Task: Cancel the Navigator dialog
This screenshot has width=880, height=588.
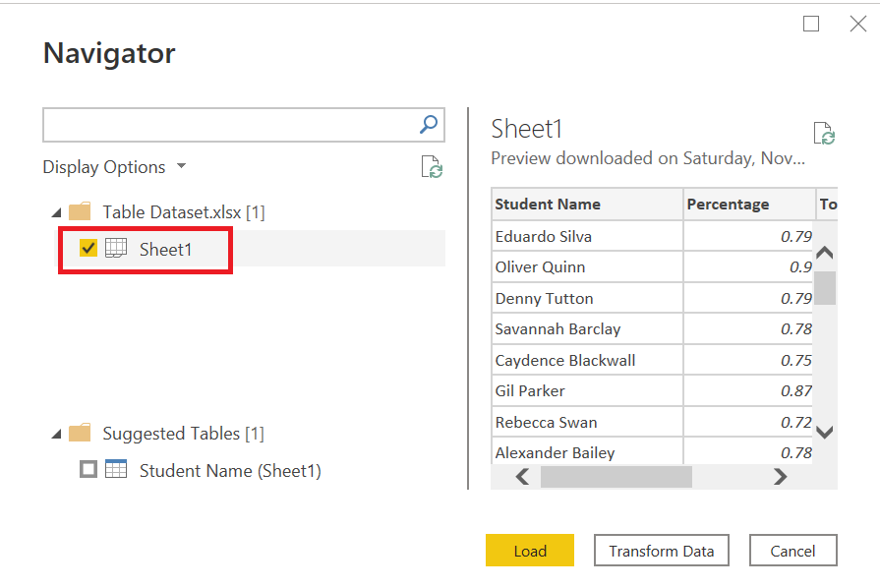Action: (792, 551)
